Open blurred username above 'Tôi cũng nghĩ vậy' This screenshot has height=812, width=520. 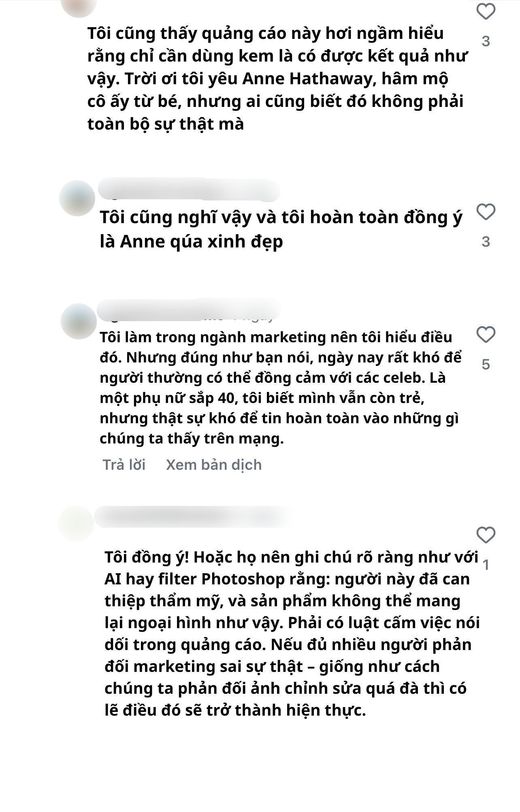pyautogui.click(x=189, y=190)
